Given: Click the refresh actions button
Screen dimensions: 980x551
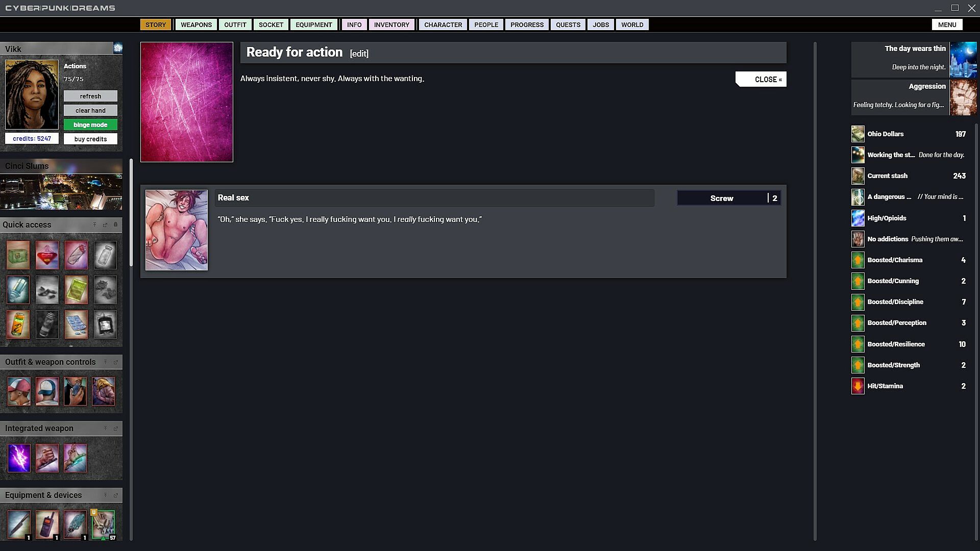Looking at the screenshot, I should (x=90, y=96).
